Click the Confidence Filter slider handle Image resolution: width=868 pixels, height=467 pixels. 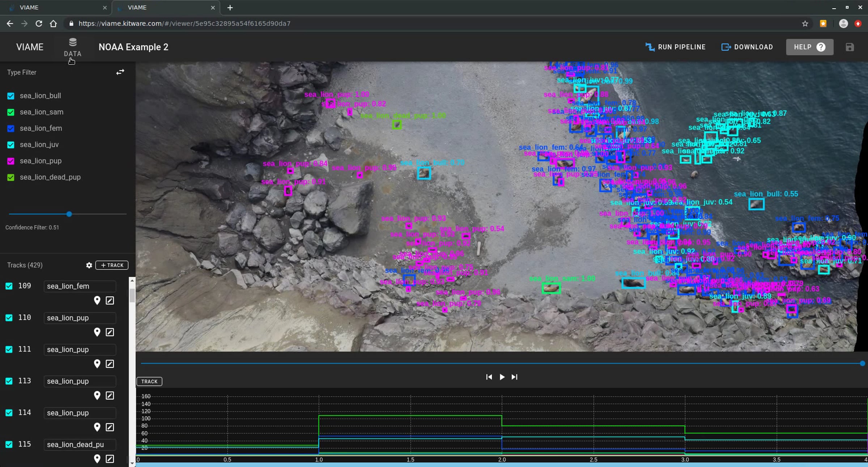pyautogui.click(x=69, y=214)
